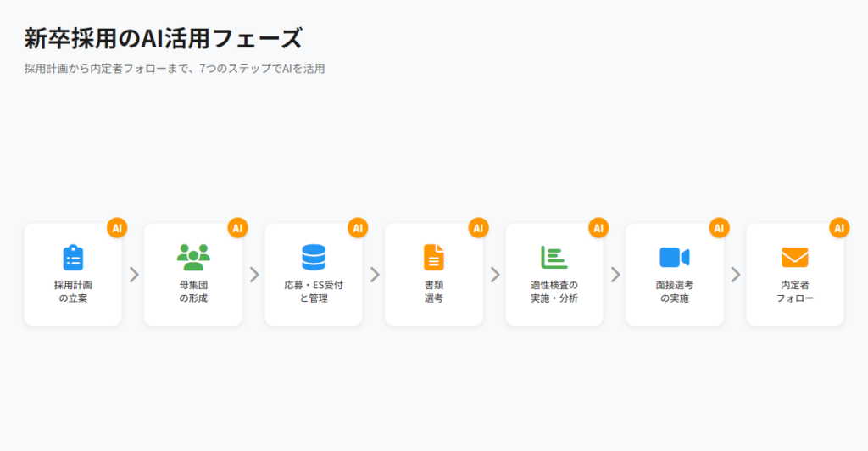Click the green chart icon for 適性検査
The height and width of the screenshot is (451, 868).
click(554, 257)
